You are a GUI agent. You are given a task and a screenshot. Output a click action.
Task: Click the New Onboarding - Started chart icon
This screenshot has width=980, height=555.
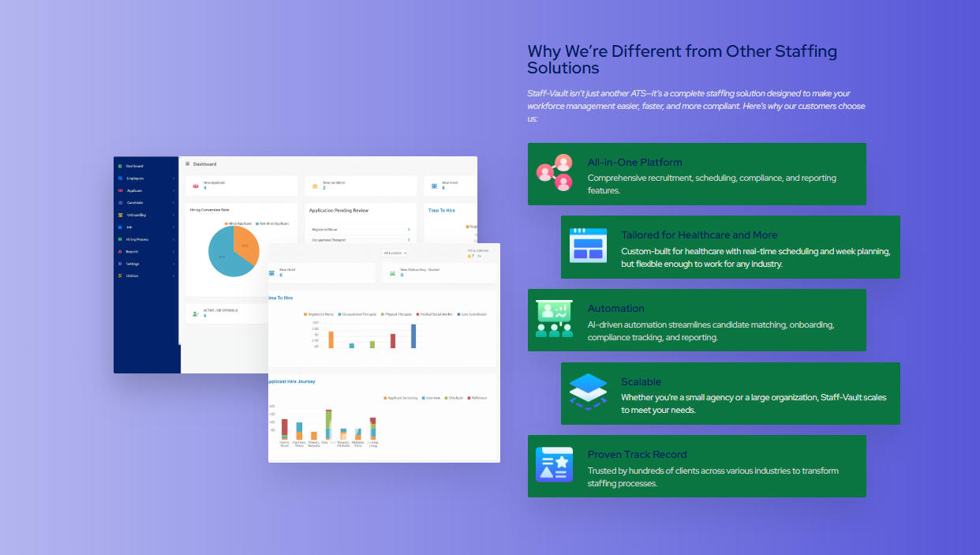point(392,273)
